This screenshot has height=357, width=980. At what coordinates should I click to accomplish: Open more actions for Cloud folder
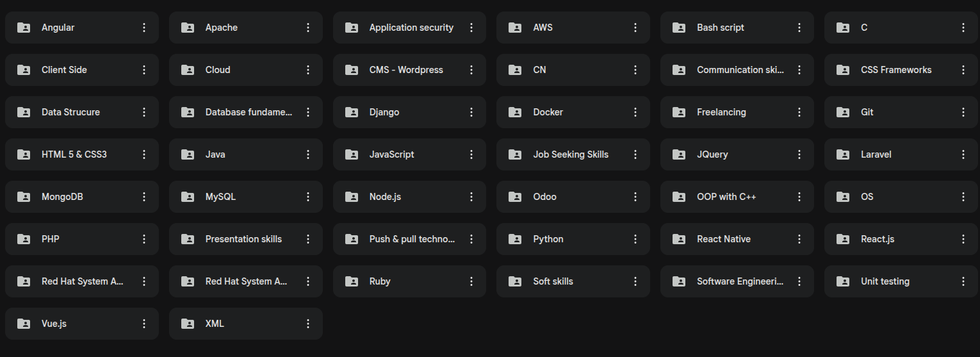tap(308, 70)
